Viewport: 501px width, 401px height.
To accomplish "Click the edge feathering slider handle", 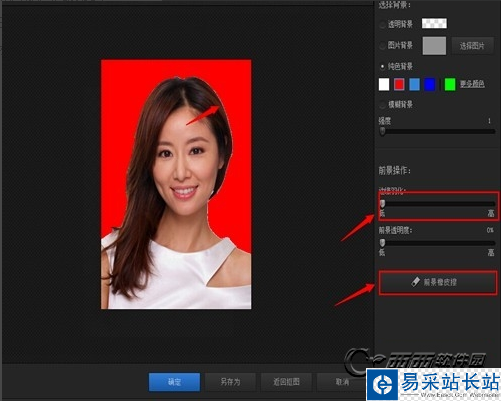I will coord(383,203).
